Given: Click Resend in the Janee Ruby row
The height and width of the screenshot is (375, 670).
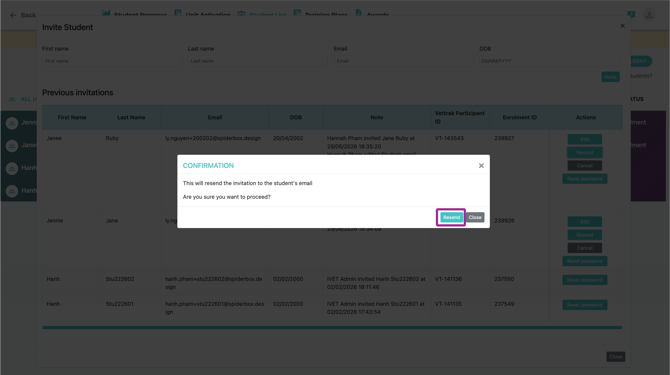Looking at the screenshot, I should 585,152.
